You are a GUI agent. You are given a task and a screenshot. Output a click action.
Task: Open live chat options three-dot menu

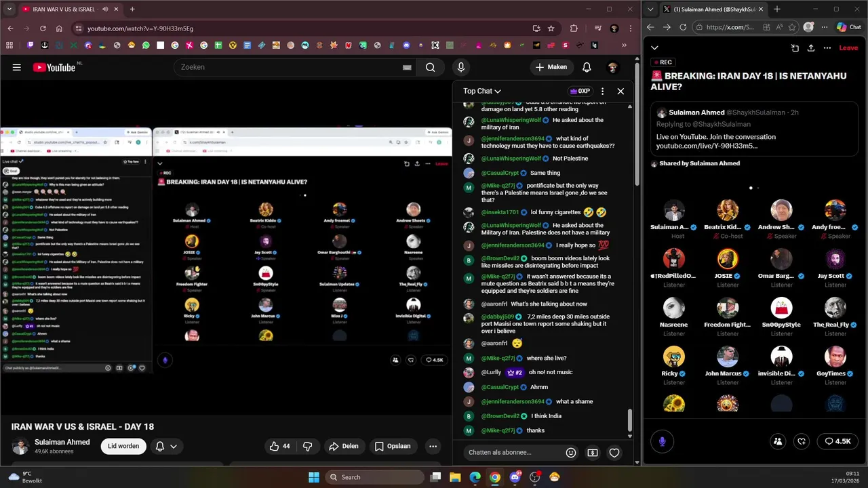point(602,91)
